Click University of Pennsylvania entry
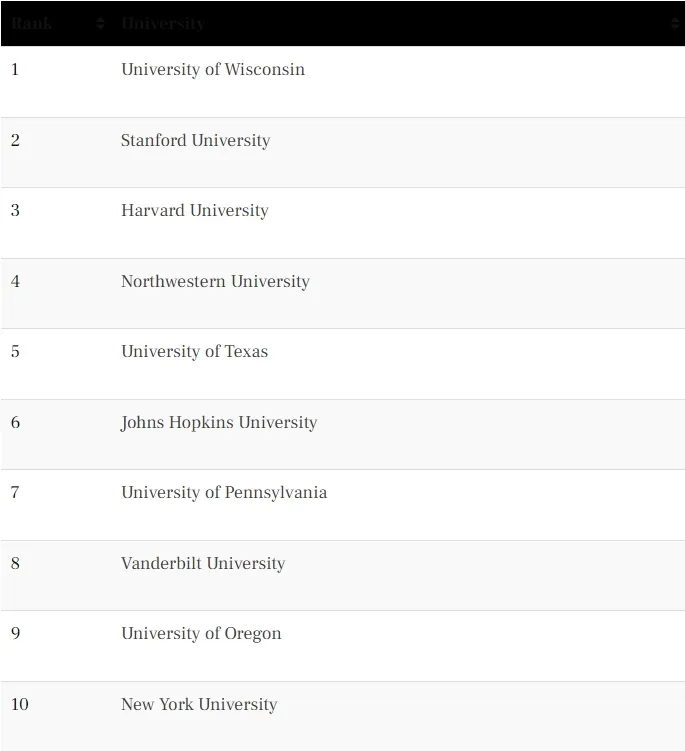This screenshot has width=685, height=751. (224, 492)
